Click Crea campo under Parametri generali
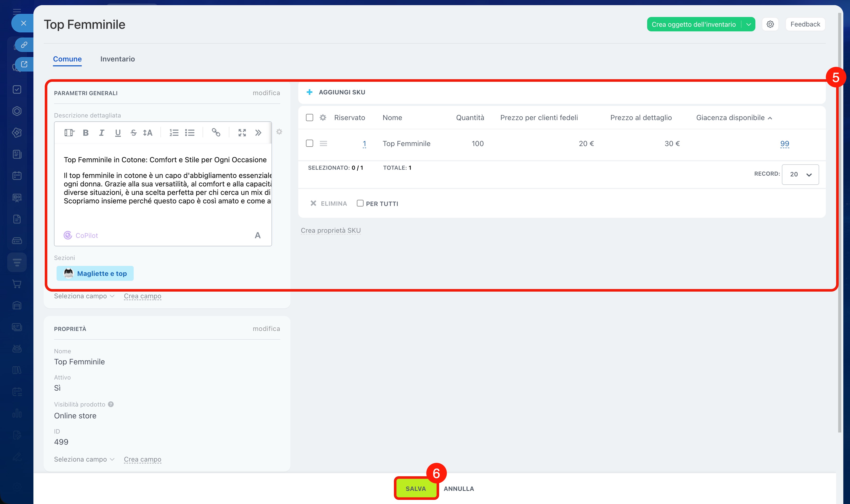 click(x=143, y=296)
